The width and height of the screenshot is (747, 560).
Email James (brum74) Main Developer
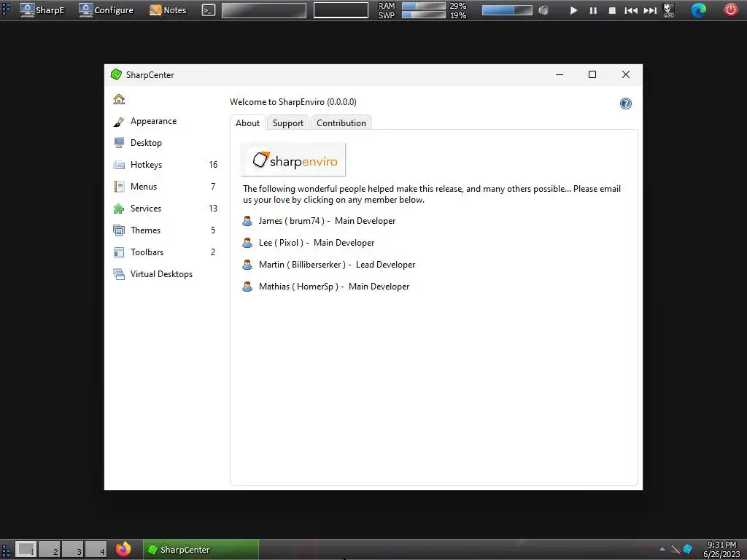coord(327,221)
